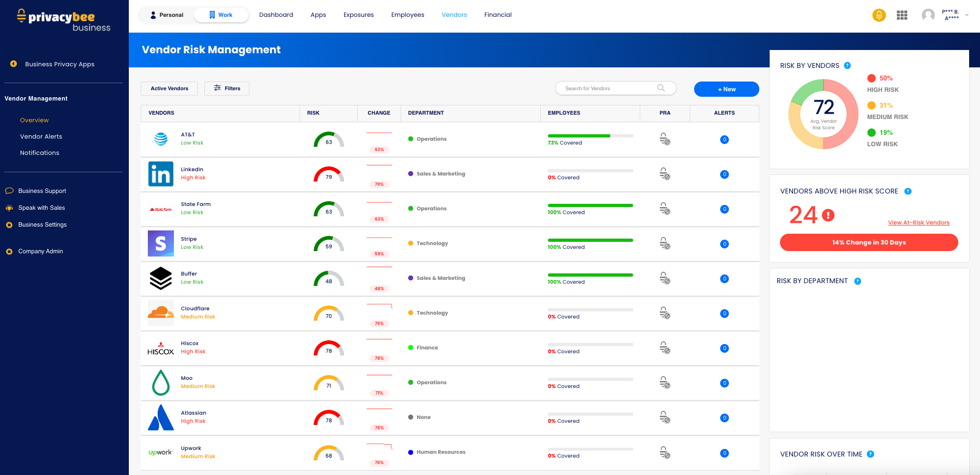Open the Filters dropdown

[x=227, y=89]
